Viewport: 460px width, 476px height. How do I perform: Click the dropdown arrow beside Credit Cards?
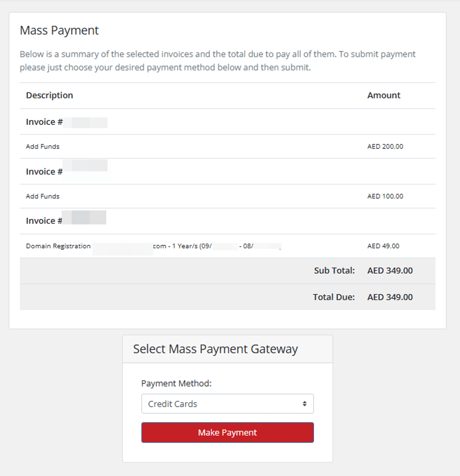(x=304, y=404)
